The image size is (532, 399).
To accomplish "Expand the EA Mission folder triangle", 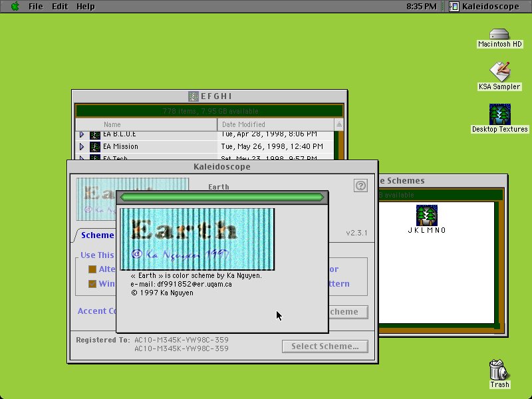I will pyautogui.click(x=81, y=146).
